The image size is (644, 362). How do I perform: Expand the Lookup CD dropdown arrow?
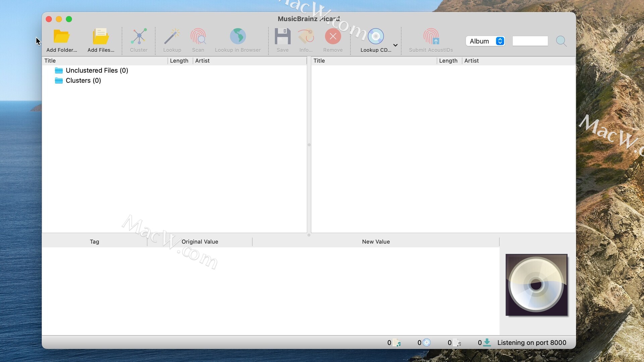coord(395,45)
